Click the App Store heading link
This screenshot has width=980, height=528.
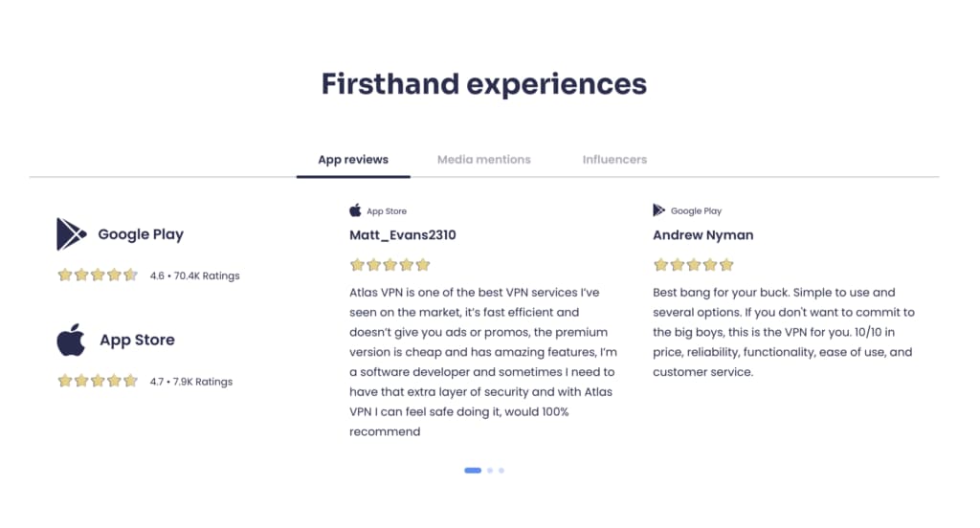point(137,340)
